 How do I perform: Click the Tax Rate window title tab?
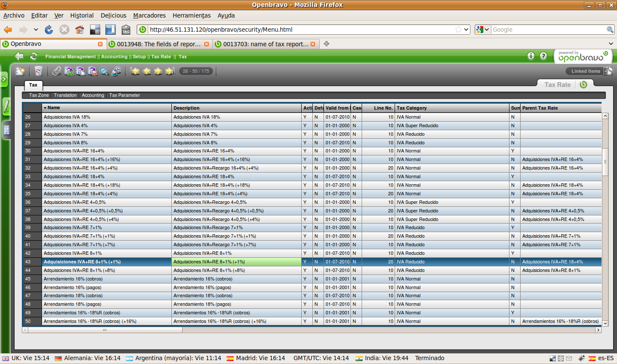[x=557, y=85]
